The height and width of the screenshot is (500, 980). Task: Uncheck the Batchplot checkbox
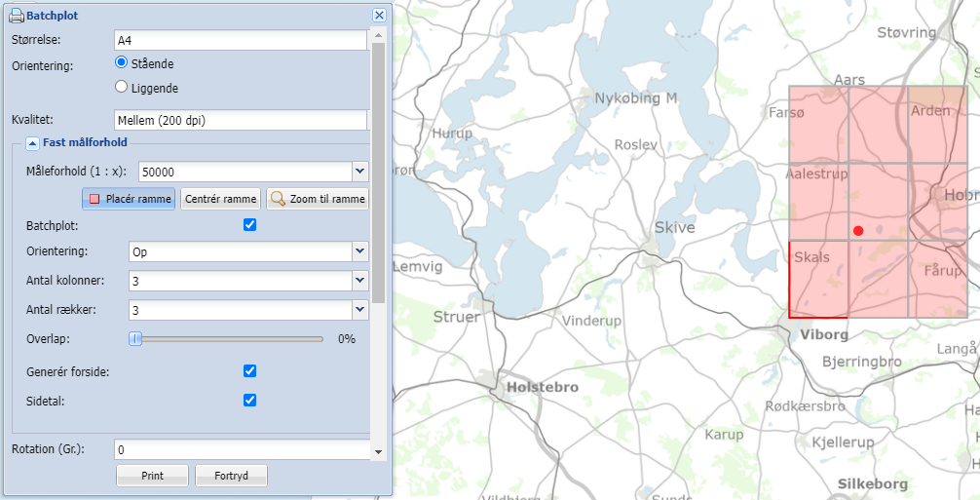(249, 224)
